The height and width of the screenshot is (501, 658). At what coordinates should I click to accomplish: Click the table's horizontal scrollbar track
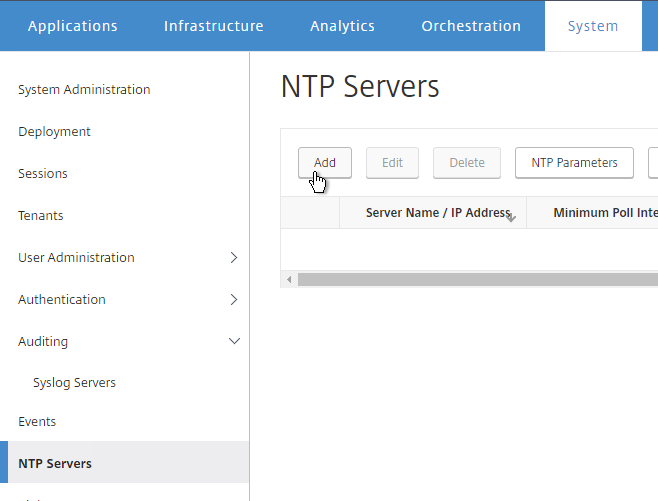pos(478,279)
